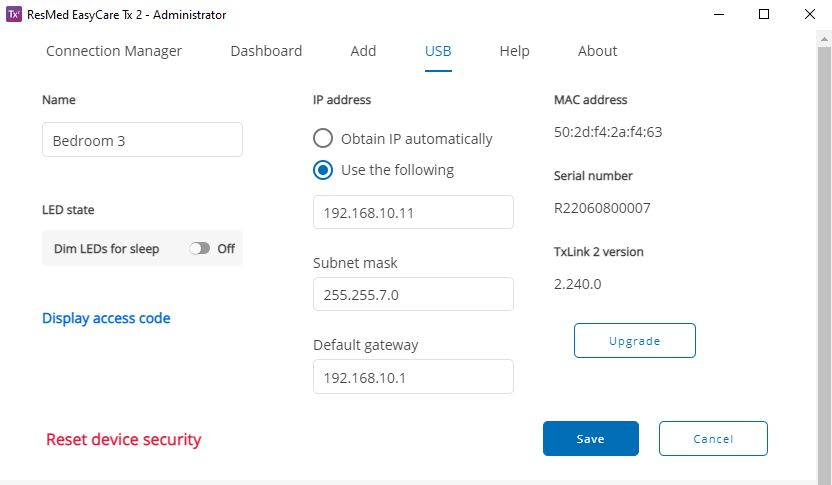The width and height of the screenshot is (832, 485).
Task: Click the ResMed EasyCare Tx app icon
Action: pos(14,14)
